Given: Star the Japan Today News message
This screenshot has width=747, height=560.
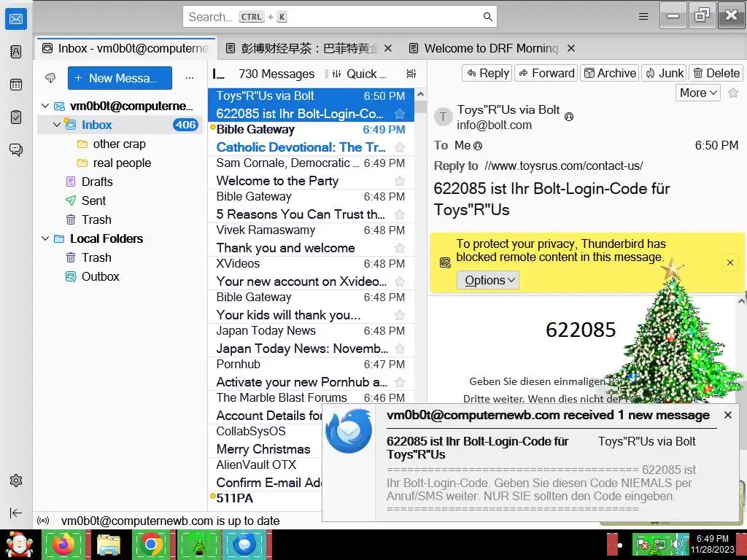Looking at the screenshot, I should point(400,349).
